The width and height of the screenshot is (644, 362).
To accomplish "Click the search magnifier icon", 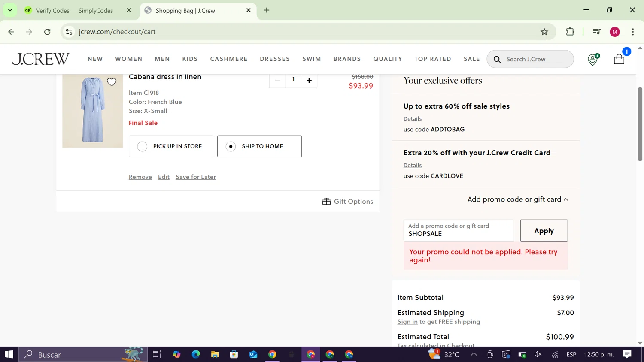I will point(497,59).
